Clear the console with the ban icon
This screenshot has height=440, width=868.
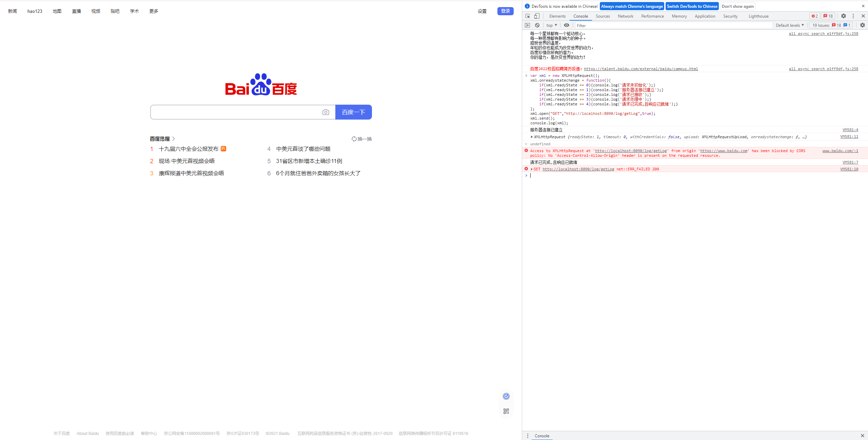[x=537, y=25]
